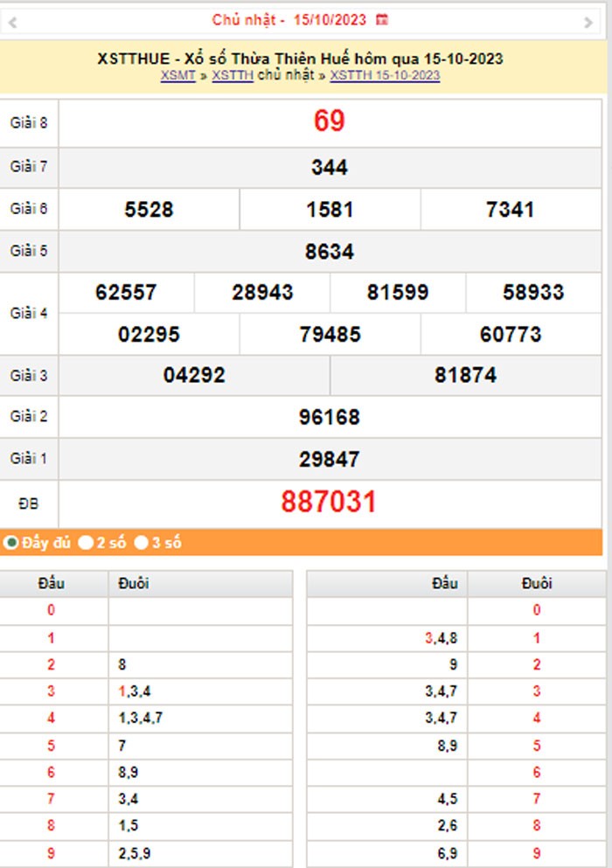Image resolution: width=612 pixels, height=868 pixels.
Task: Click Giải 4 number 79485
Action: click(330, 335)
